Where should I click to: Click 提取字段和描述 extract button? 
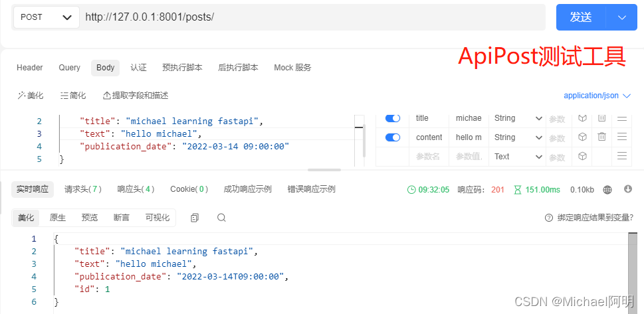[136, 96]
